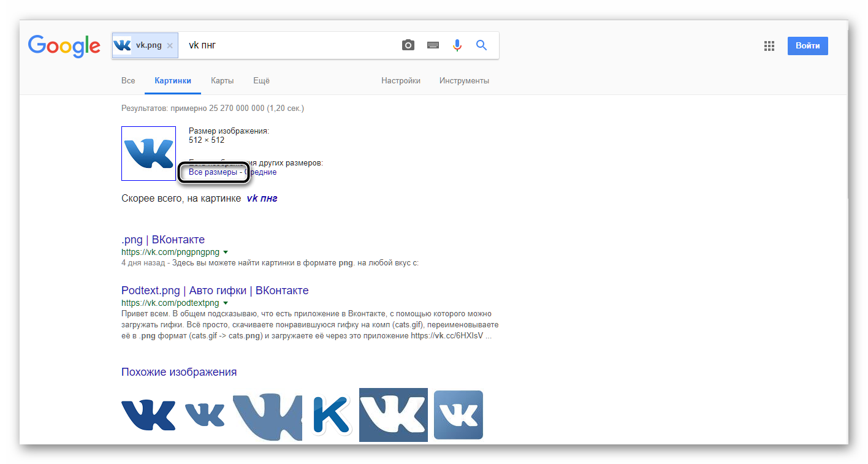Click the https://vk.com/pngpngpng URL text
Viewport: 868px width, 464px height.
pyautogui.click(x=170, y=252)
